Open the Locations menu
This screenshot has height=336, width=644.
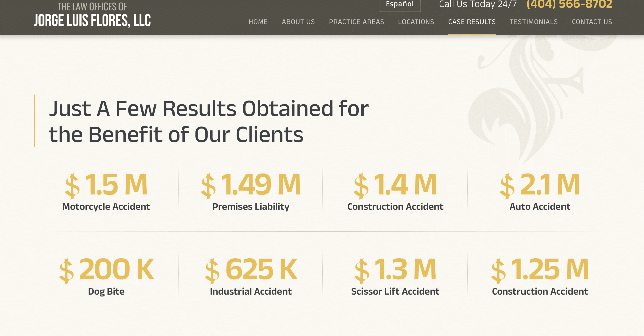(x=416, y=22)
